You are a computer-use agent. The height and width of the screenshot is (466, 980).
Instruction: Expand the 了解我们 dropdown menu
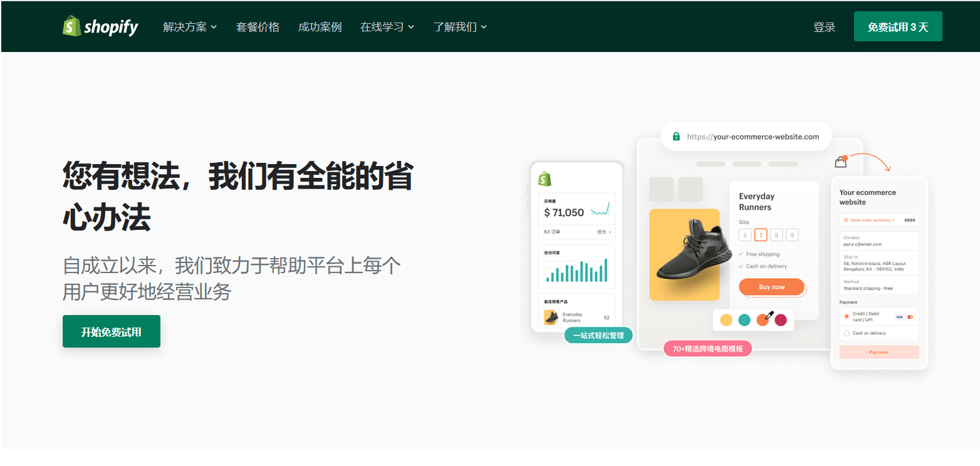pyautogui.click(x=460, y=27)
